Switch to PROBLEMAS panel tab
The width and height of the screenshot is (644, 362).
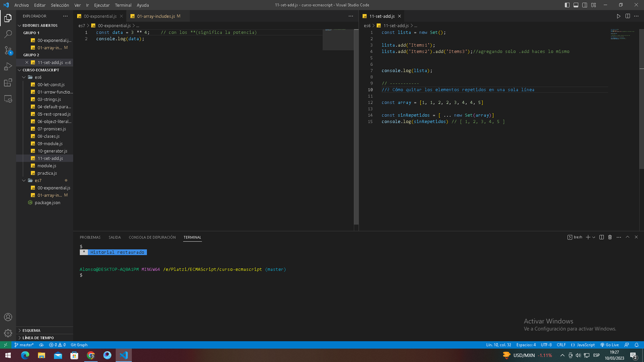coord(90,237)
